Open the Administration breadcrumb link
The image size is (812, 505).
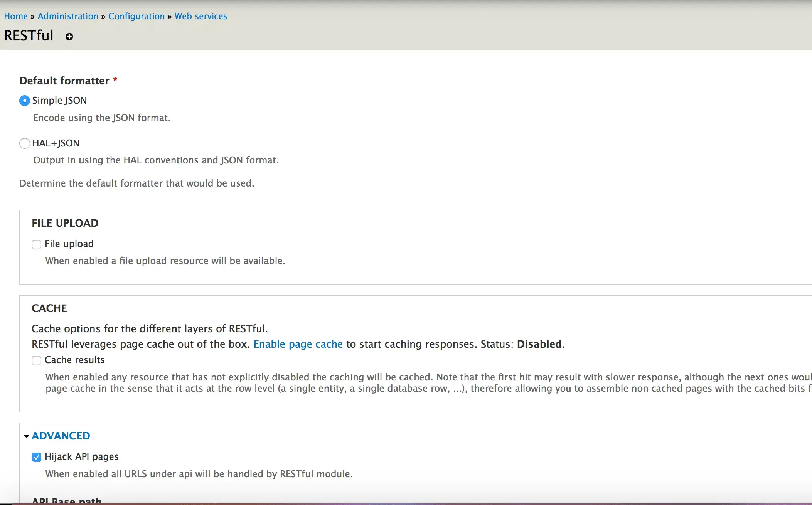(68, 16)
